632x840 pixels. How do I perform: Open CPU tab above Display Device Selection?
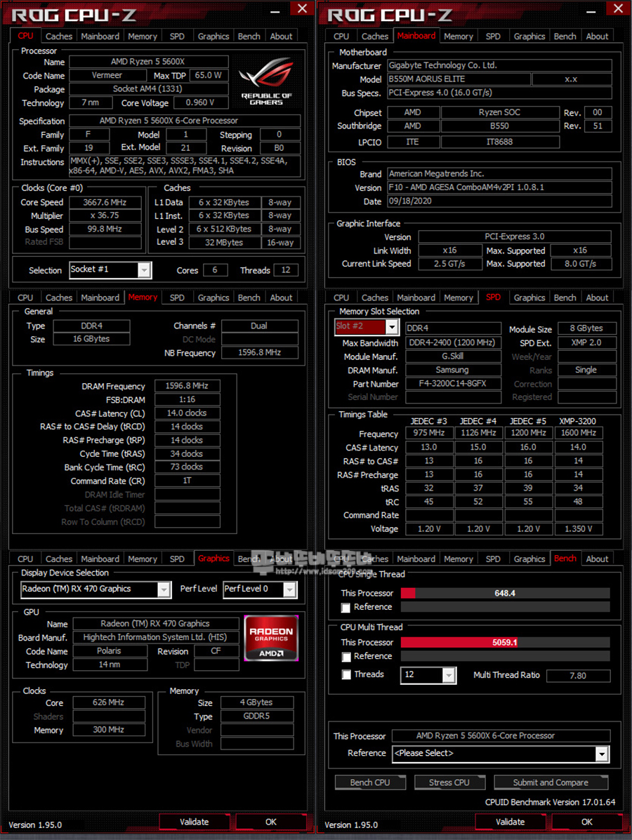click(x=25, y=559)
